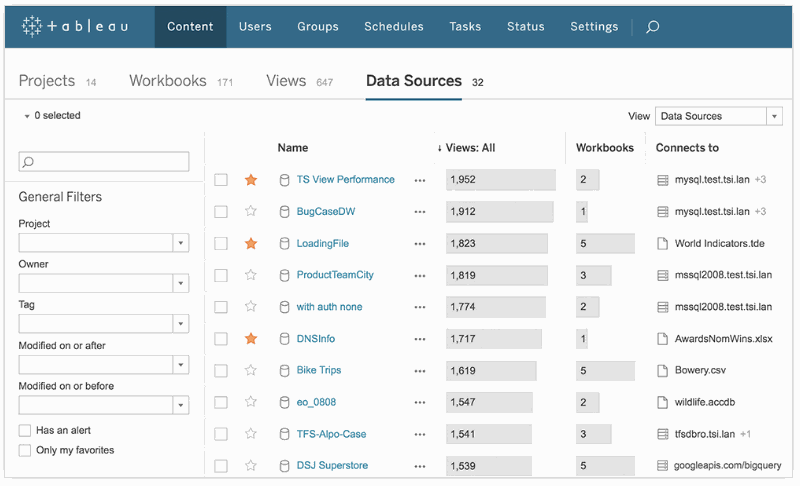Open ellipsis actions menu for BugCaseDW
Image resolution: width=800 pixels, height=486 pixels.
pos(420,212)
